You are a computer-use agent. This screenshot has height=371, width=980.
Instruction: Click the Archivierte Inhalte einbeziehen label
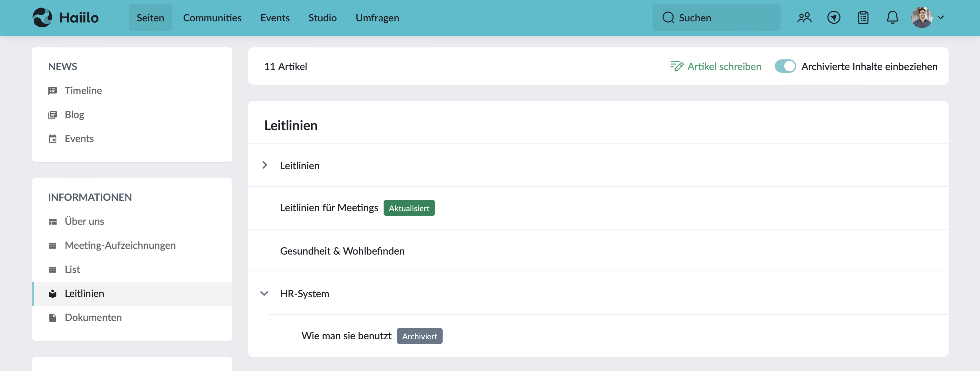(869, 66)
